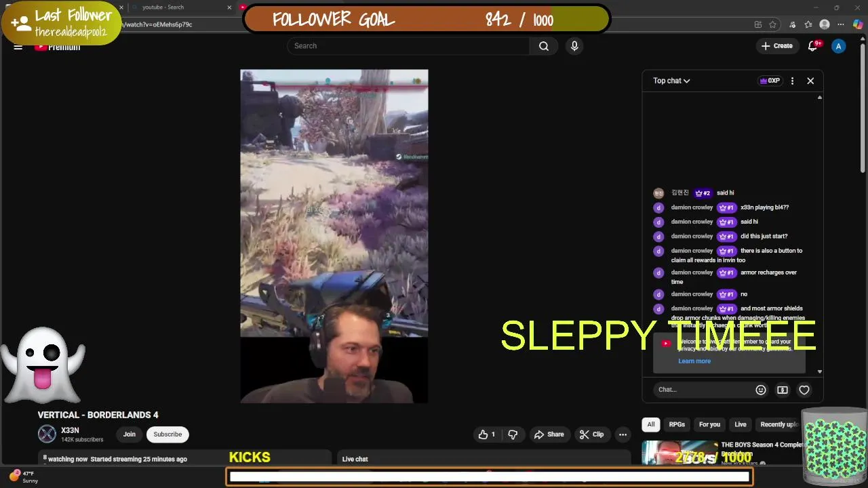Image resolution: width=868 pixels, height=488 pixels.
Task: Click the Learn more link in chat
Action: pyautogui.click(x=694, y=361)
